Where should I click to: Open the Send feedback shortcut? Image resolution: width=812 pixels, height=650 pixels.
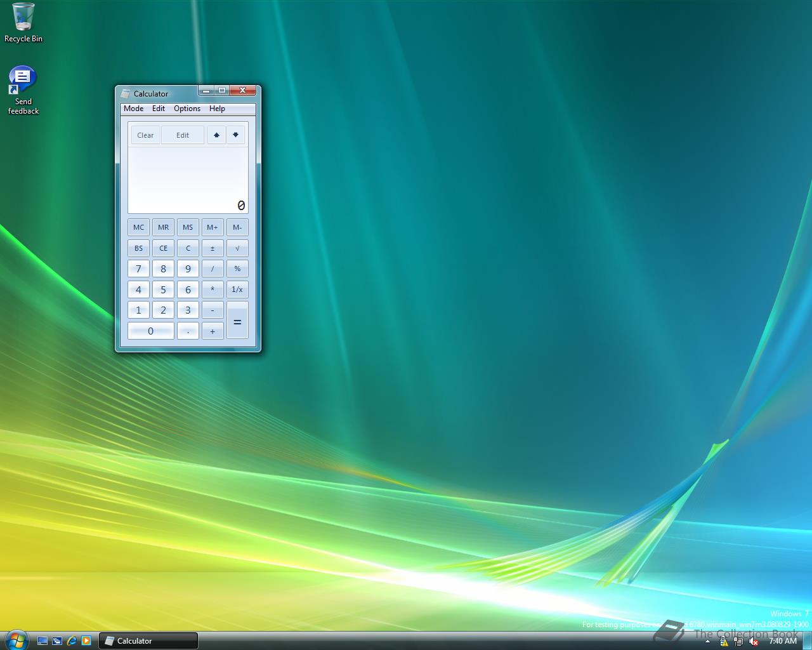pyautogui.click(x=23, y=90)
